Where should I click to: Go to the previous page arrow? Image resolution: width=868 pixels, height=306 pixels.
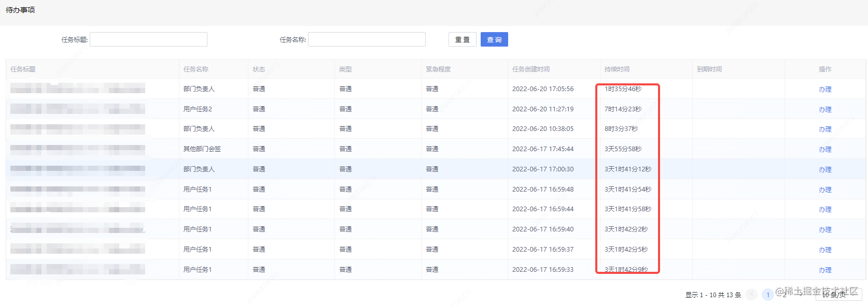point(751,295)
